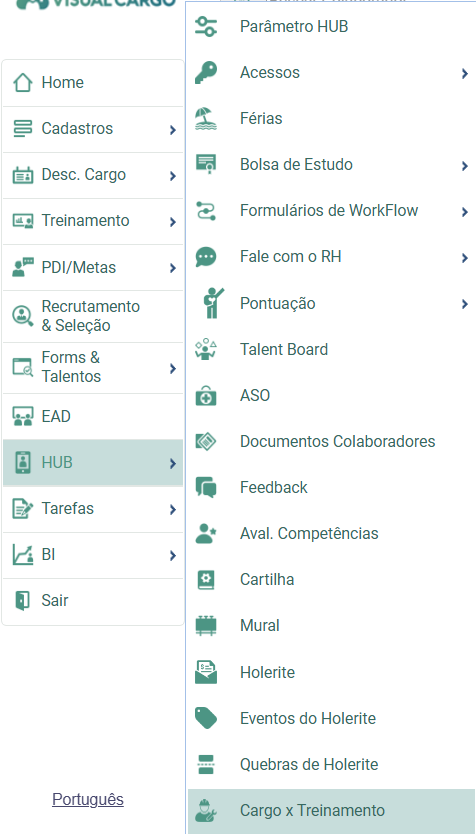Click the Holerite envelope icon
Screen dimensions: 476x834
pyautogui.click(x=206, y=672)
